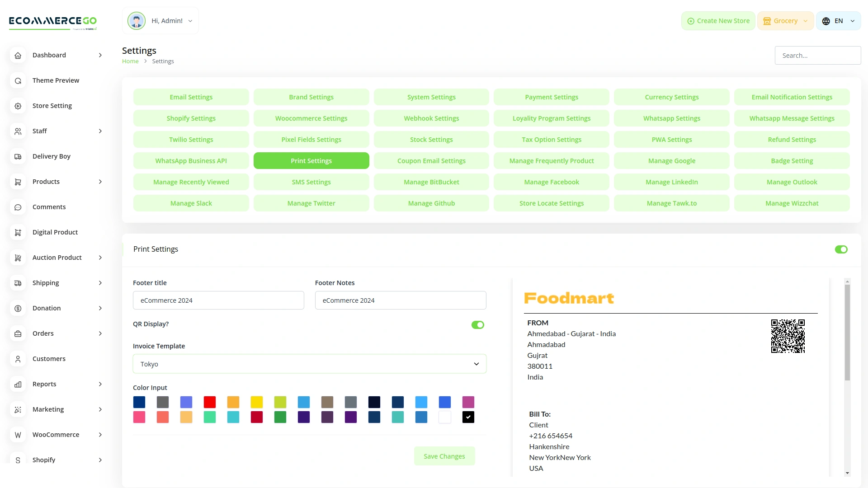Viewport: 868px width, 488px height.
Task: Expand the Products sidebar submenu
Action: coord(100,182)
